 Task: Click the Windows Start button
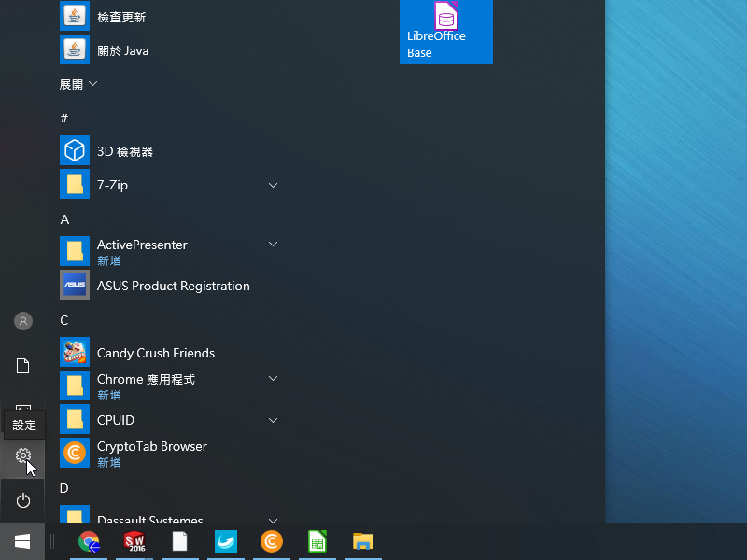click(22, 541)
